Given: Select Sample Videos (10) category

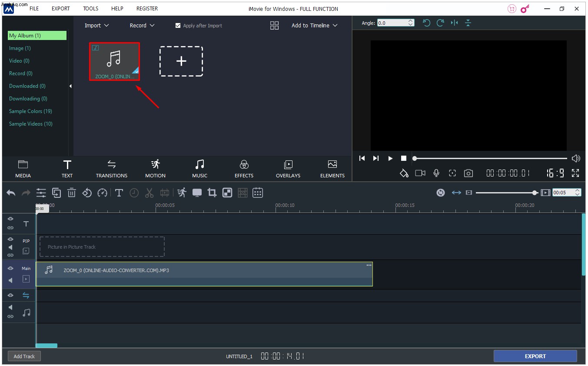Looking at the screenshot, I should [31, 124].
